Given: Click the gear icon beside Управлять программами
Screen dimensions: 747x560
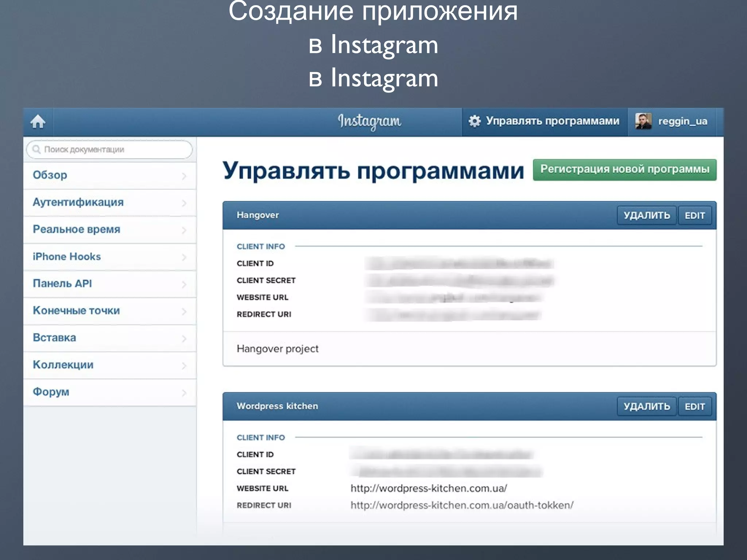Looking at the screenshot, I should [474, 121].
